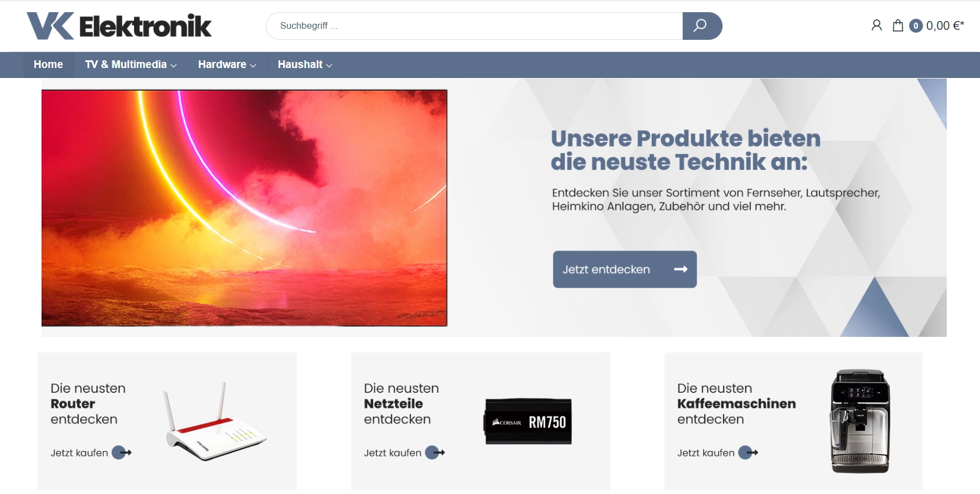Expand the TV & Multimedia dropdown menu
The width and height of the screenshot is (980, 494).
131,65
